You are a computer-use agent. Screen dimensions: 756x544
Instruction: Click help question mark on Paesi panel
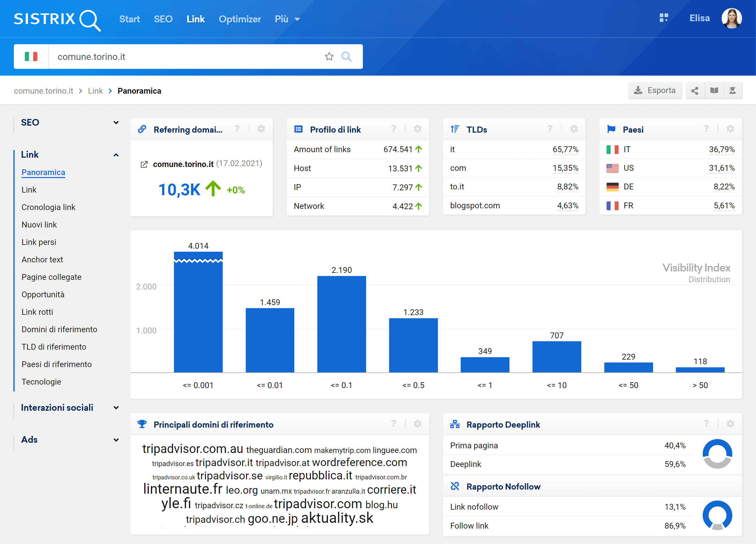pos(706,129)
